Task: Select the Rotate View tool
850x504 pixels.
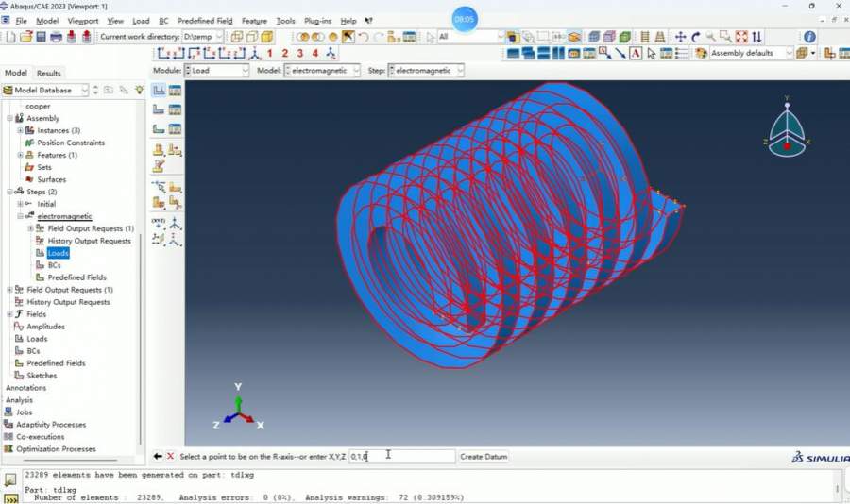Action: [x=696, y=37]
